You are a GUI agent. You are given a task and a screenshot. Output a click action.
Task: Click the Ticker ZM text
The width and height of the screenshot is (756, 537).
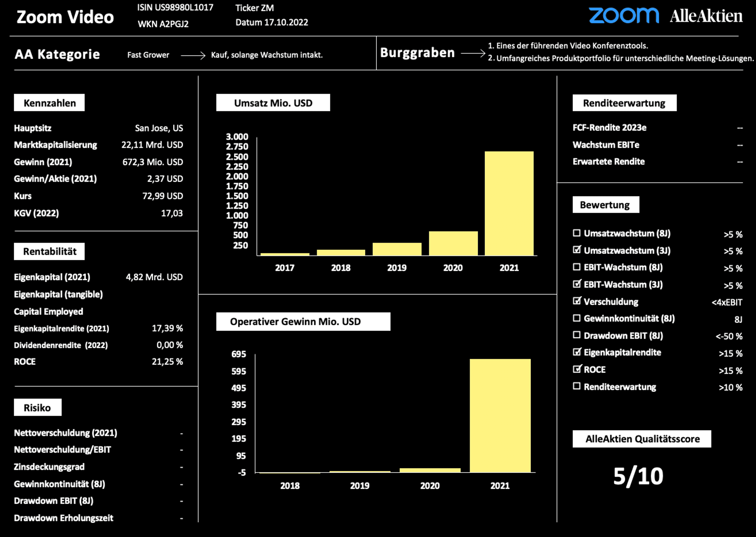(255, 8)
